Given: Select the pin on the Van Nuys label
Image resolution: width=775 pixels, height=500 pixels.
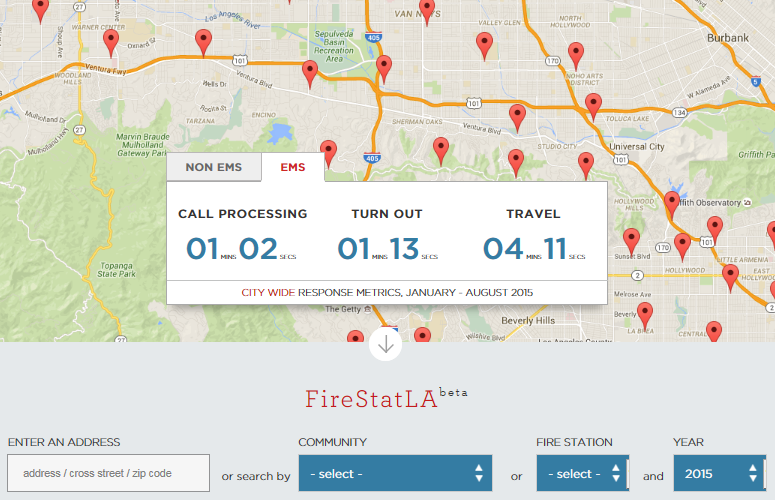Looking at the screenshot, I should [x=427, y=11].
